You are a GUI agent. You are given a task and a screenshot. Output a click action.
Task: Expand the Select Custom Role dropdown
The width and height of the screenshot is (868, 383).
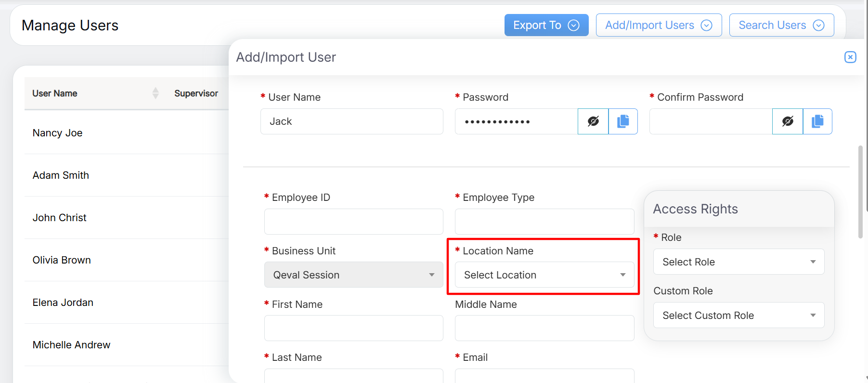click(x=738, y=315)
